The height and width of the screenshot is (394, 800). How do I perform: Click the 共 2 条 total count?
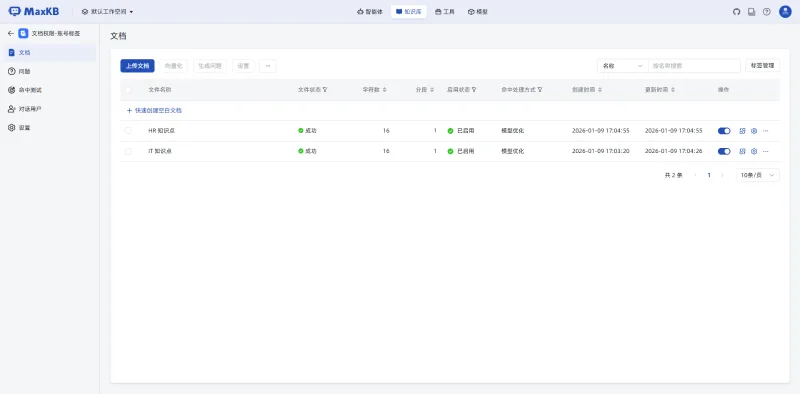pyautogui.click(x=673, y=175)
